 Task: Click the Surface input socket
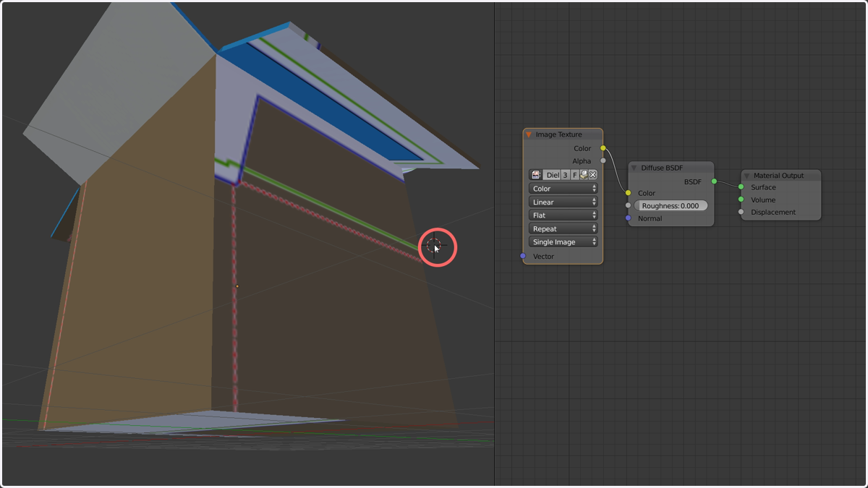point(741,187)
